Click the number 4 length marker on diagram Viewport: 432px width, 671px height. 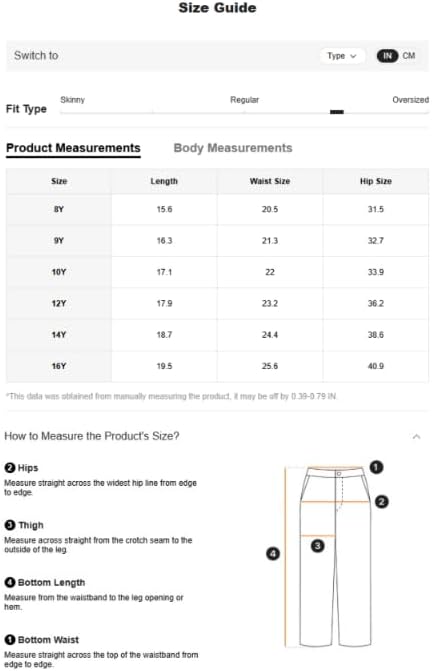coord(273,553)
